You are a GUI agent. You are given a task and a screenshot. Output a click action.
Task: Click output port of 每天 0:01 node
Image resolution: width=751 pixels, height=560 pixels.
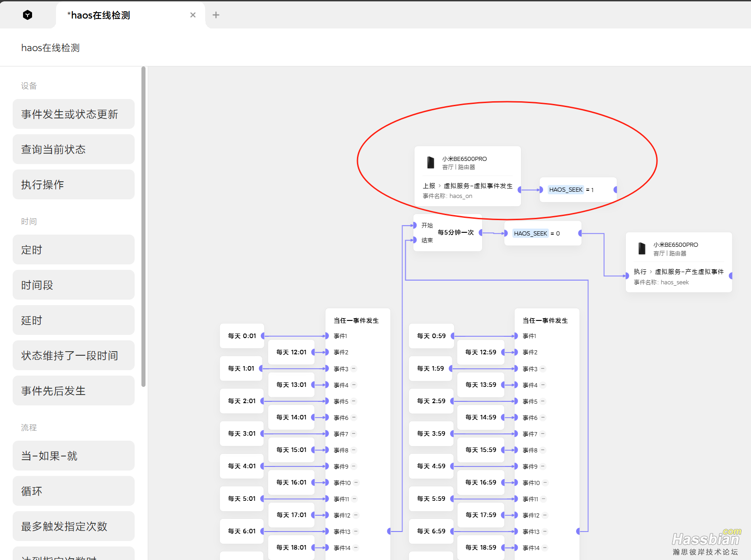263,336
